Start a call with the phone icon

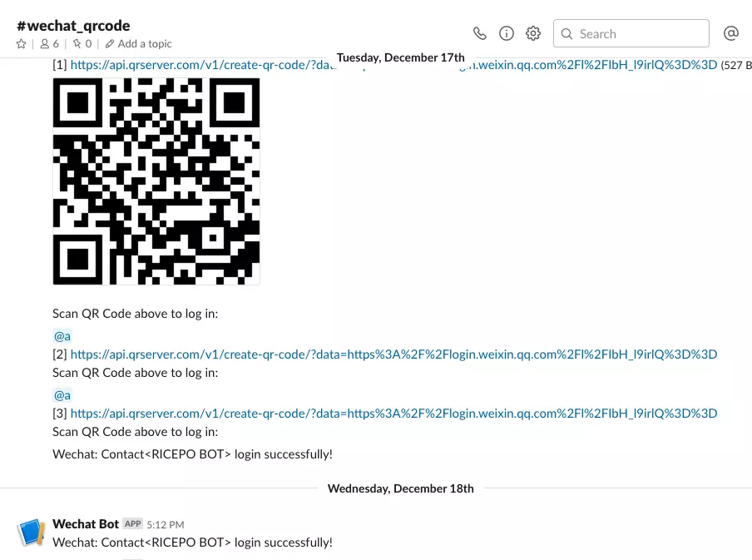480,33
